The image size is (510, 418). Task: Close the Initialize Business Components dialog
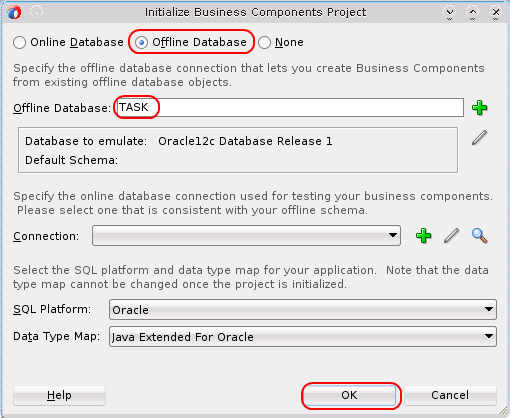click(496, 13)
